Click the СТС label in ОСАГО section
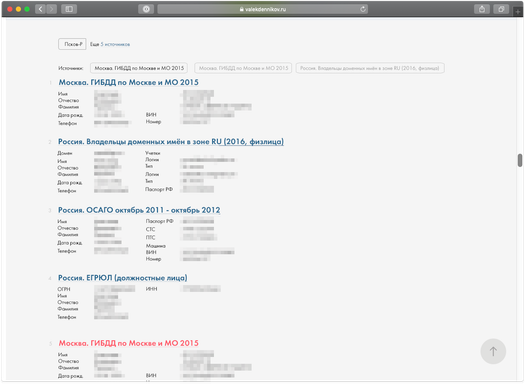 150,229
